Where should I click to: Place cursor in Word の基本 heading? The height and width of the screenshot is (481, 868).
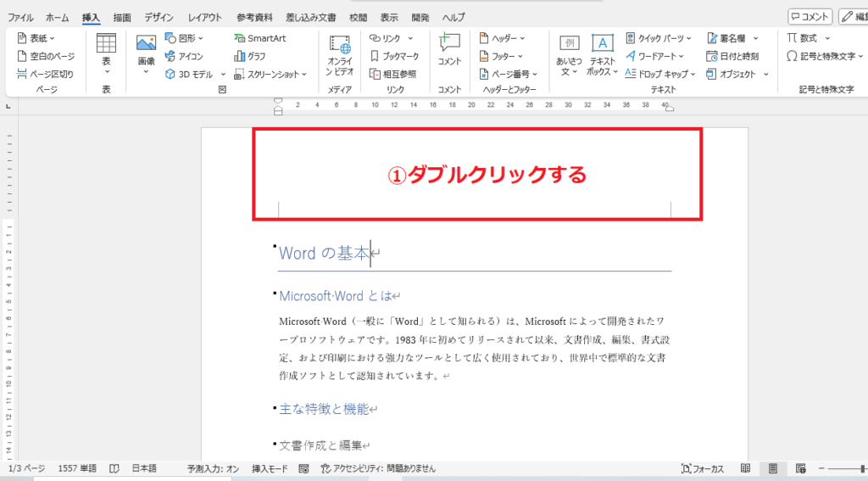tap(324, 254)
